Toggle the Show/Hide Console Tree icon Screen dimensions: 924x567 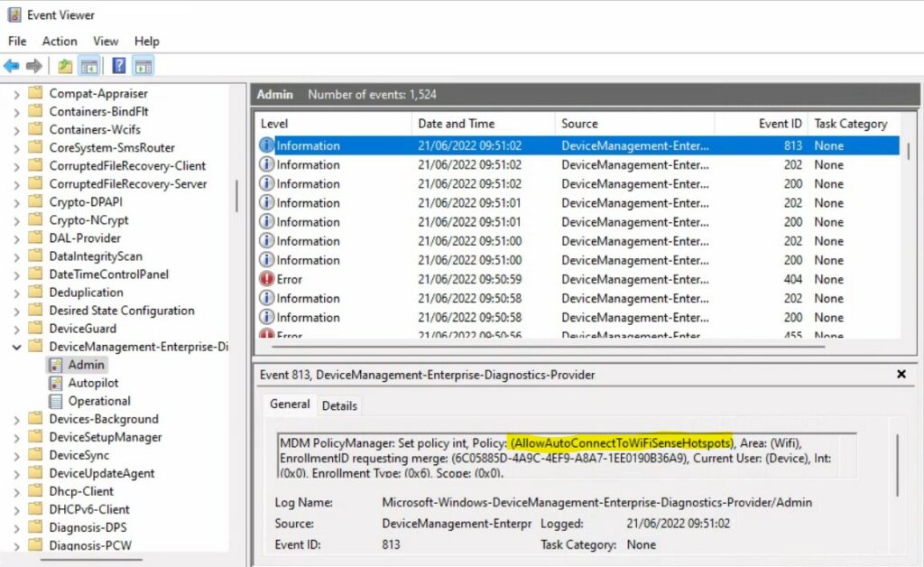point(89,66)
